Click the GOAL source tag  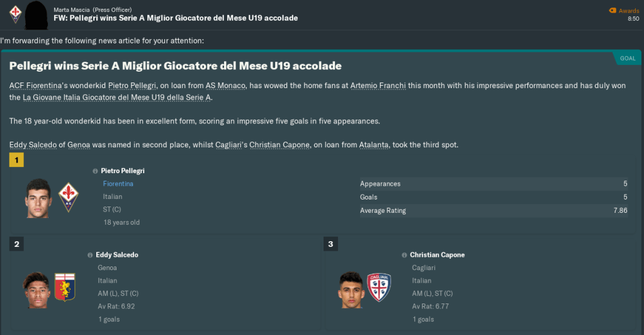[x=627, y=58]
